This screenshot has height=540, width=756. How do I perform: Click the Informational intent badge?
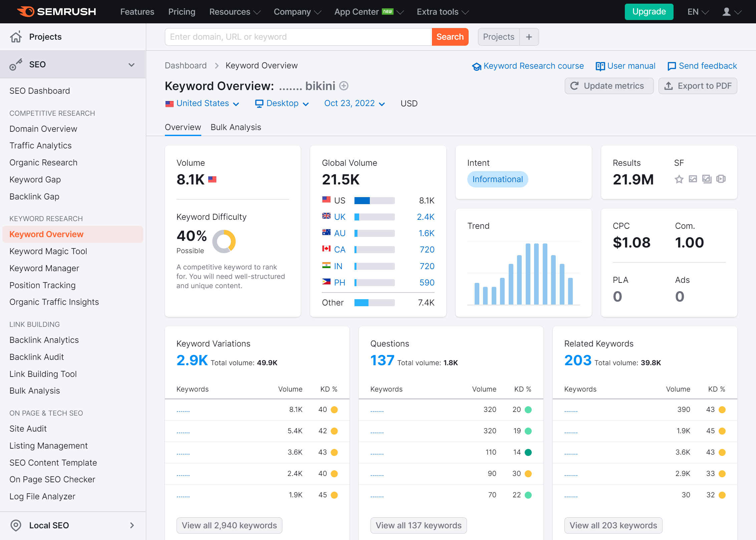point(498,179)
